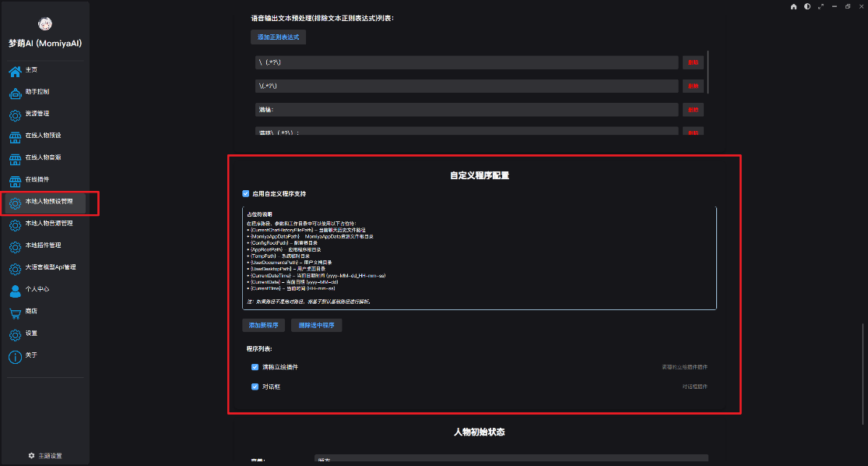Toggle the theme icon in the title bar
Image resolution: width=868 pixels, height=466 pixels.
pyautogui.click(x=807, y=6)
